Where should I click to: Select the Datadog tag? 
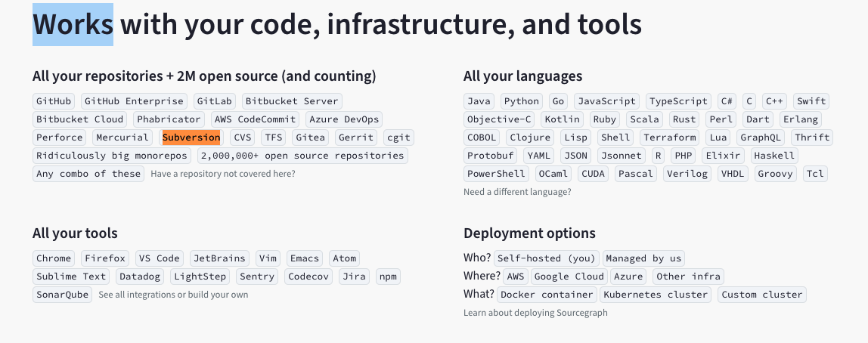click(139, 276)
